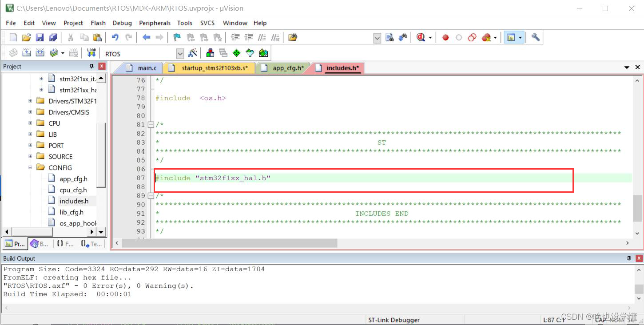Image resolution: width=644 pixels, height=325 pixels.
Task: Expand the CPU group in project tree
Action: pos(30,123)
